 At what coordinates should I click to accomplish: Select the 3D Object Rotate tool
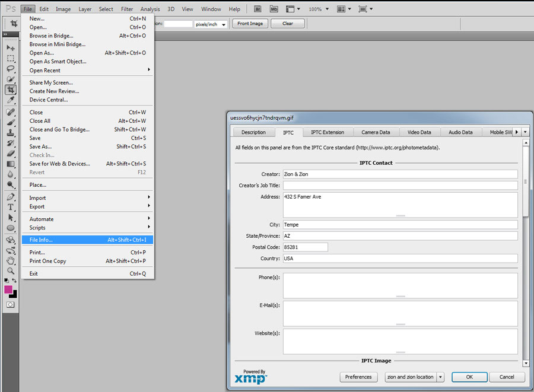coord(11,240)
